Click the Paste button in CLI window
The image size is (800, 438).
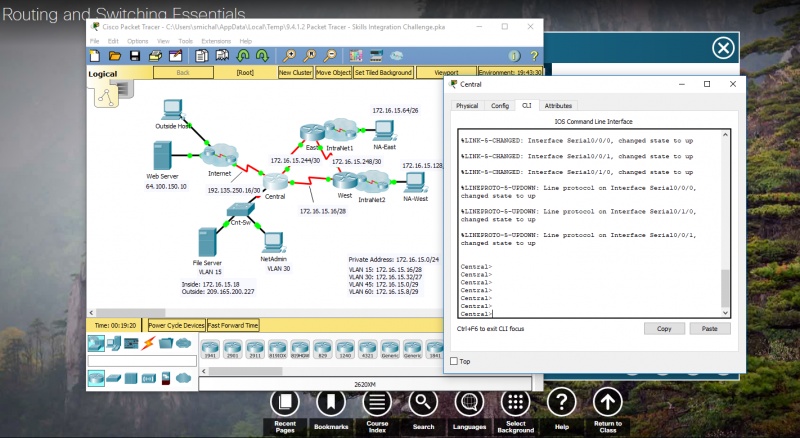tap(710, 329)
